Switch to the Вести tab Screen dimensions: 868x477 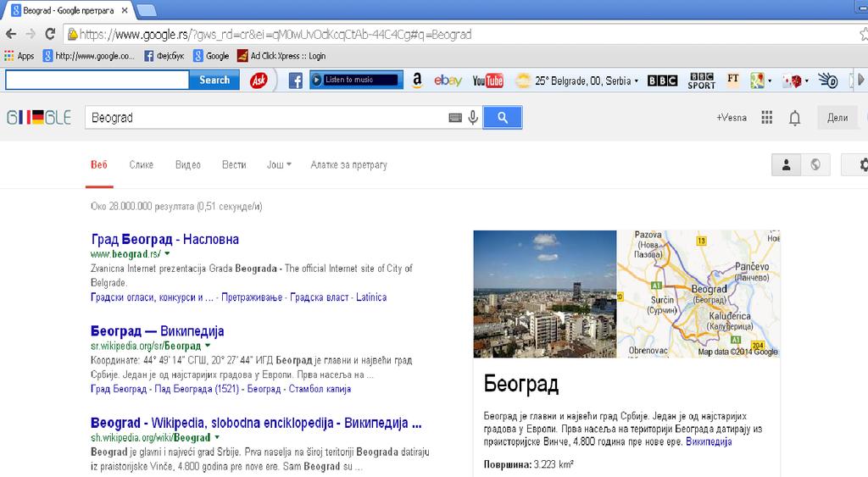pyautogui.click(x=234, y=165)
